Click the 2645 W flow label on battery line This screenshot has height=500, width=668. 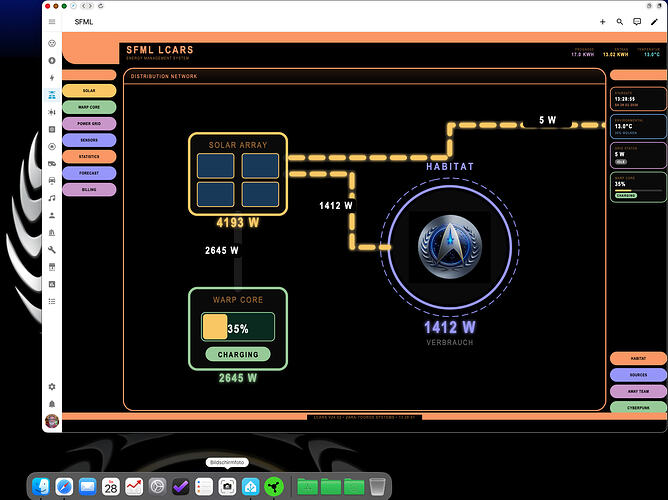pyautogui.click(x=222, y=250)
